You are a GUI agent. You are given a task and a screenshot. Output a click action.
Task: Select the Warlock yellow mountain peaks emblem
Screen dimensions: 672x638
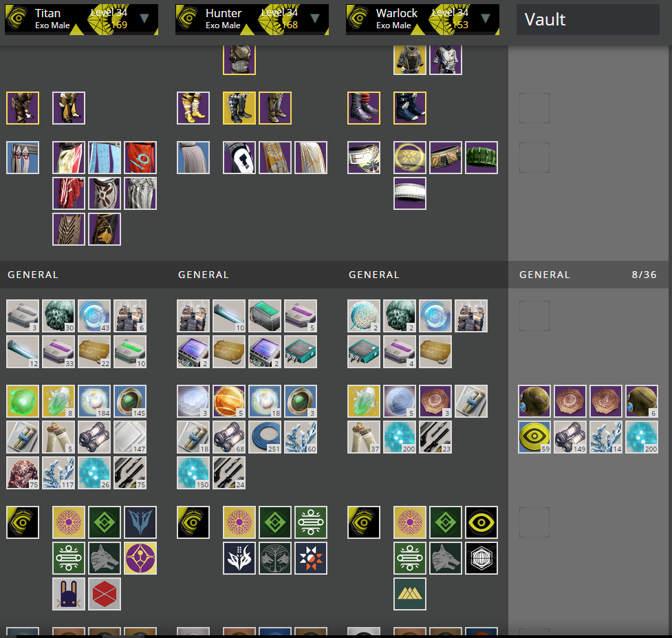point(410,594)
